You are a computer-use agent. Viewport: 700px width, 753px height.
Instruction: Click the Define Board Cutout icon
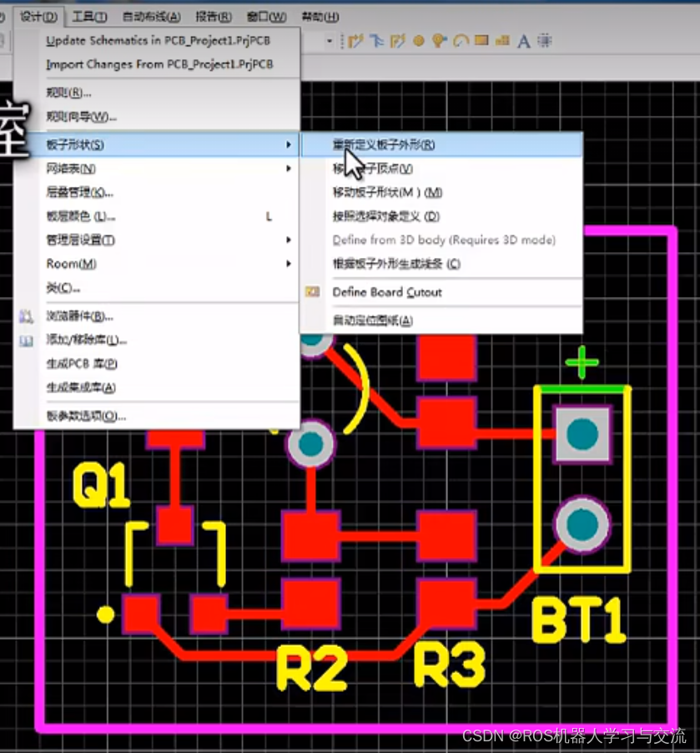pos(312,292)
